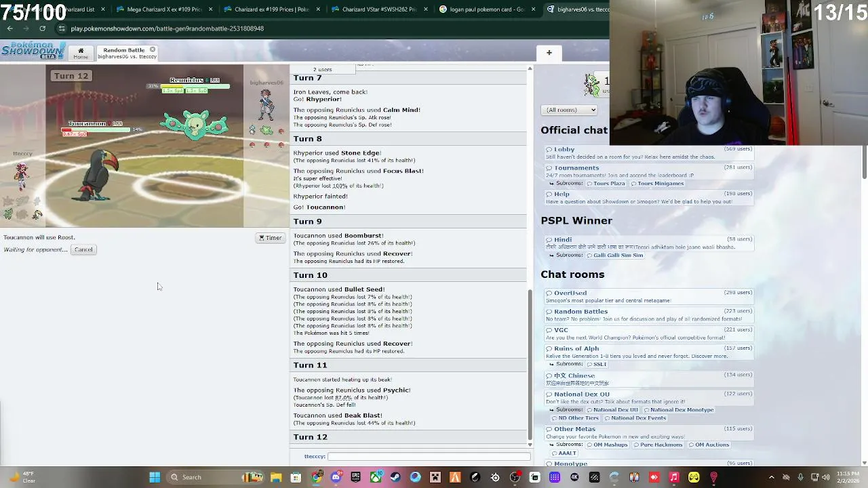The image size is (868, 488).
Task: Go back in the browser
Action: (x=10, y=28)
